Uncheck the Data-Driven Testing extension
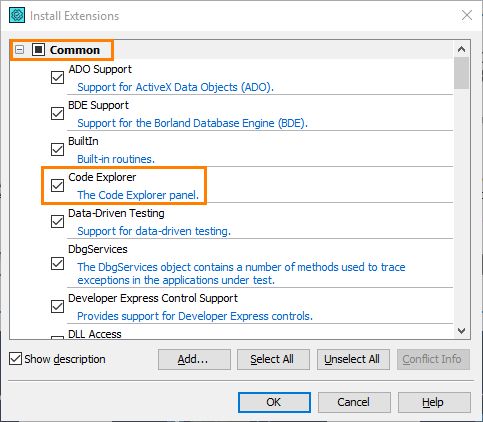483x422 pixels. [x=57, y=221]
